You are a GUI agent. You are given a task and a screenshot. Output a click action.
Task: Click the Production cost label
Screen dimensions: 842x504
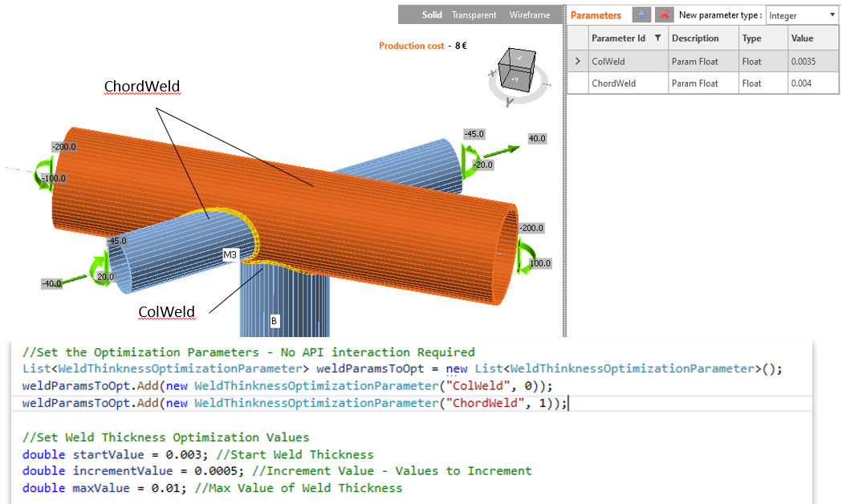click(411, 46)
